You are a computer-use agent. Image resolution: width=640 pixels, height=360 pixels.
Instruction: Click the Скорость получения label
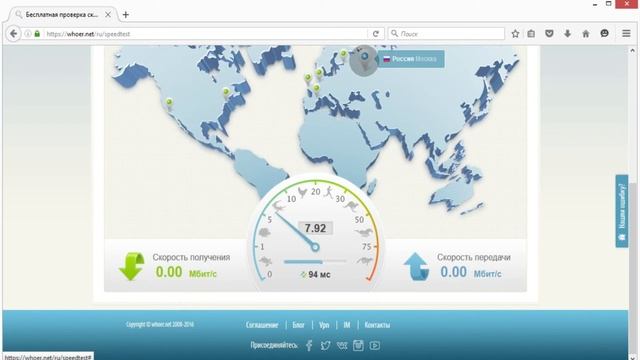pyautogui.click(x=191, y=257)
